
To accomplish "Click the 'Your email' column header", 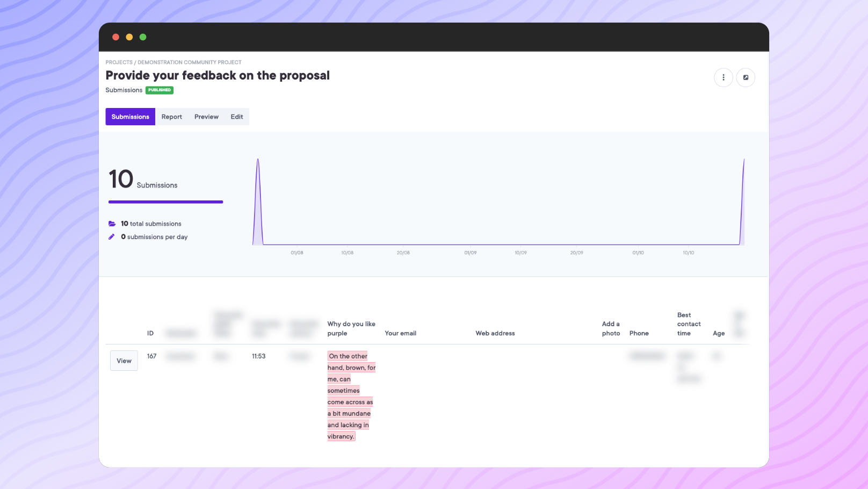I will click(x=400, y=333).
